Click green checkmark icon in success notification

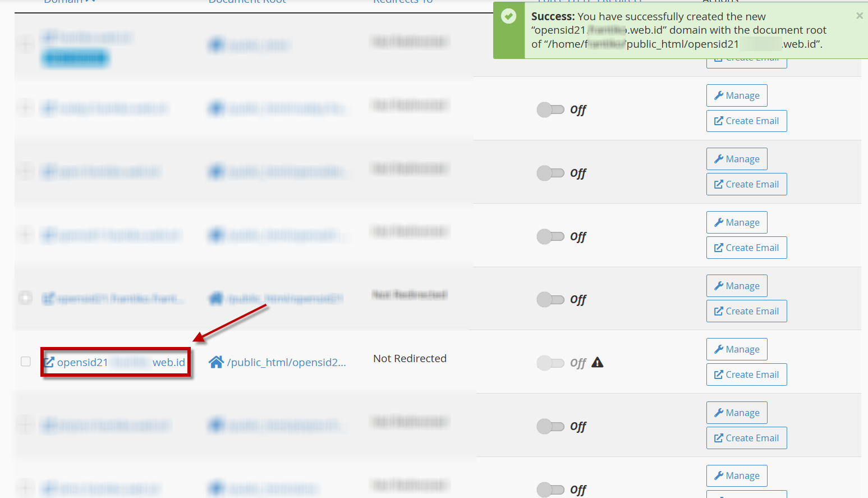[x=509, y=16]
